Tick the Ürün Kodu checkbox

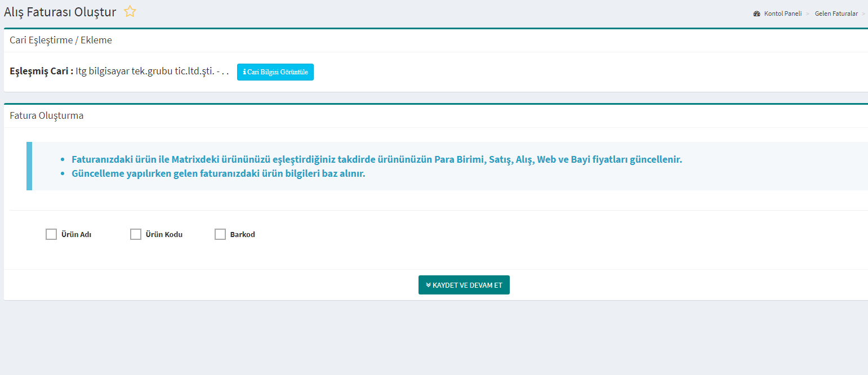point(136,234)
